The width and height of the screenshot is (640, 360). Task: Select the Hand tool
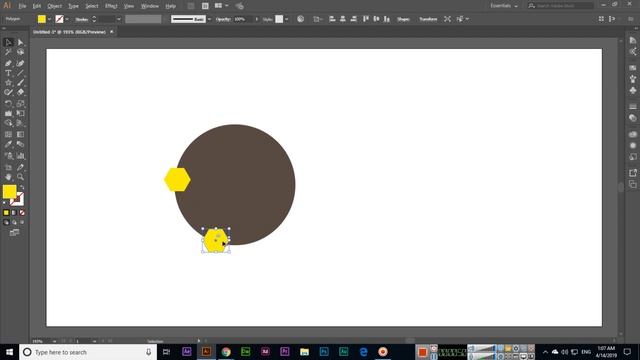(8, 177)
